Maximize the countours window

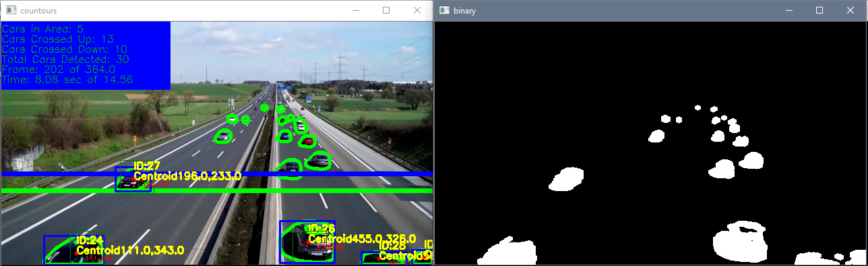pos(386,11)
